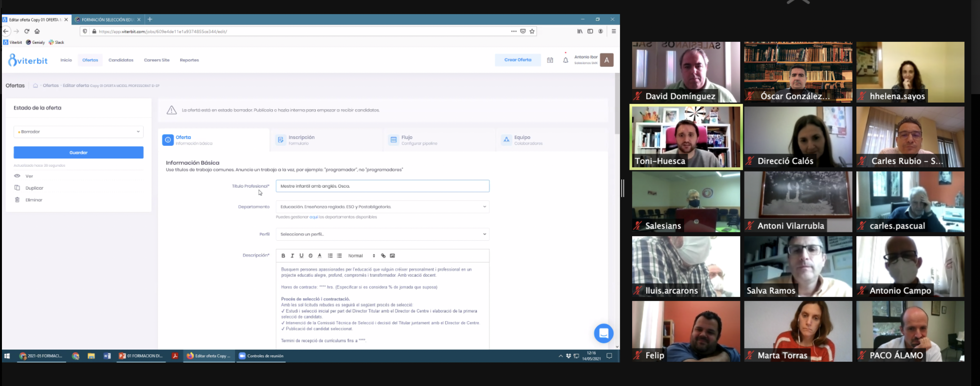Screen dimensions: 980x386
Task: Open the calendar icon in the header
Action: [x=550, y=60]
